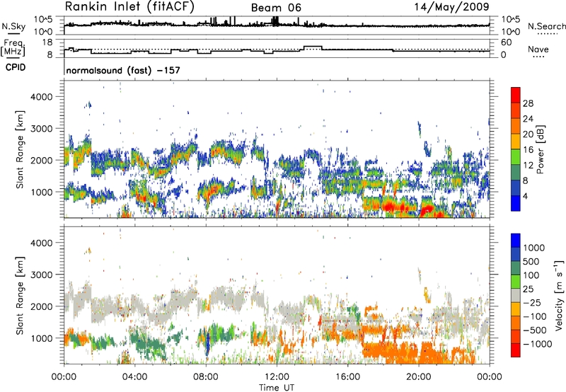Click the date '14/May/2009'
The height and width of the screenshot is (392, 566).
pyautogui.click(x=451, y=7)
